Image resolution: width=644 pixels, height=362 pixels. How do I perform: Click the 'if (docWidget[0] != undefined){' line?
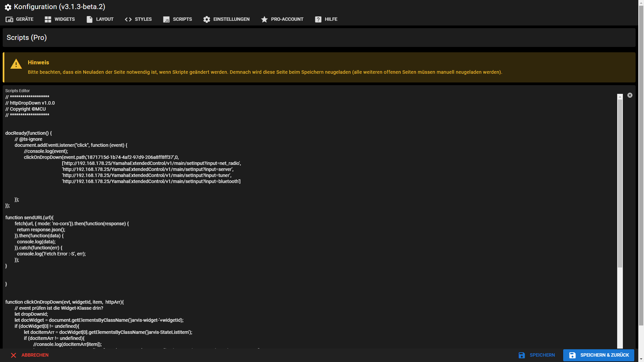pos(47,326)
